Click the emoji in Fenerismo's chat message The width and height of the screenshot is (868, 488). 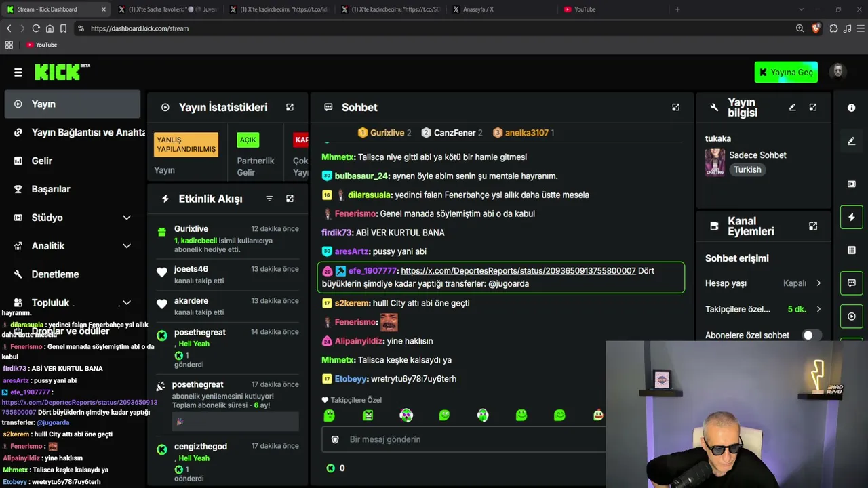tap(389, 322)
